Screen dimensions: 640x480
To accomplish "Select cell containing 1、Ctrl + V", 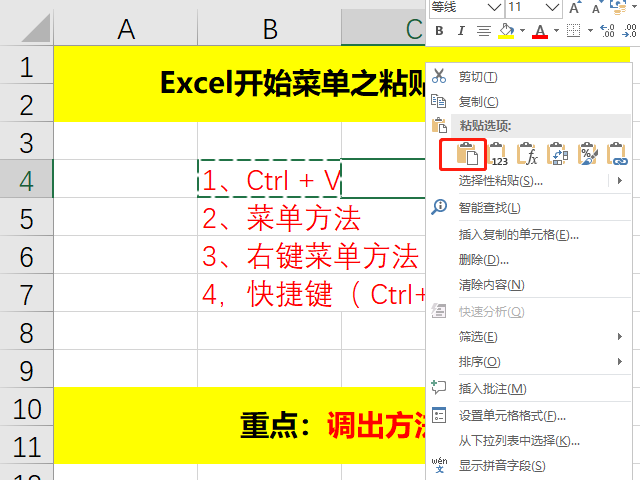I will (269, 179).
